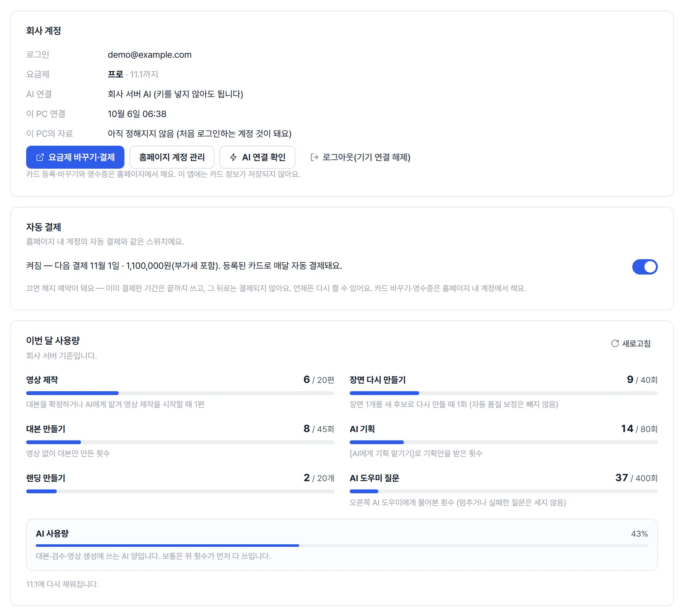684x616 pixels.
Task: Click the 회사 계정 heading
Action: pos(44,31)
